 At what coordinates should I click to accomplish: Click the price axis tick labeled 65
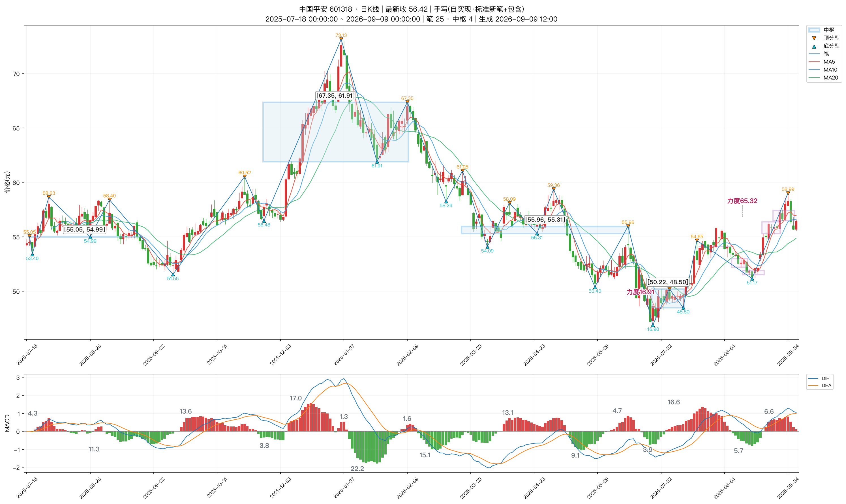tap(16, 128)
